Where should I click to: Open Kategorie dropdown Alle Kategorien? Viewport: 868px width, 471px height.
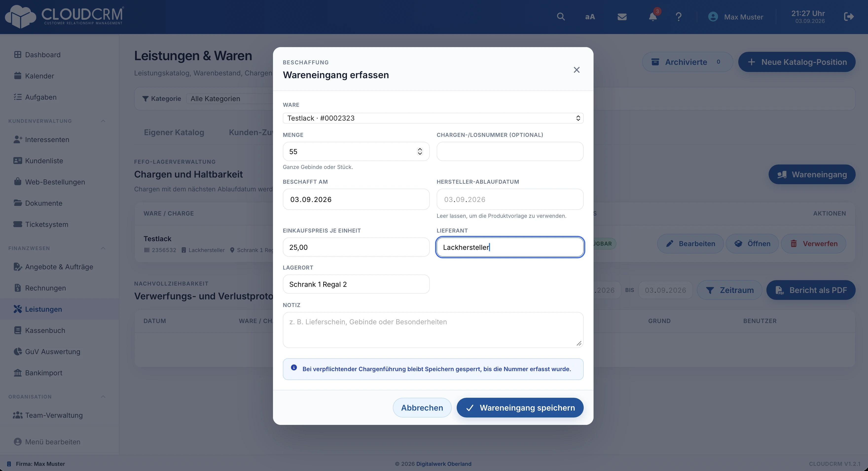click(230, 99)
